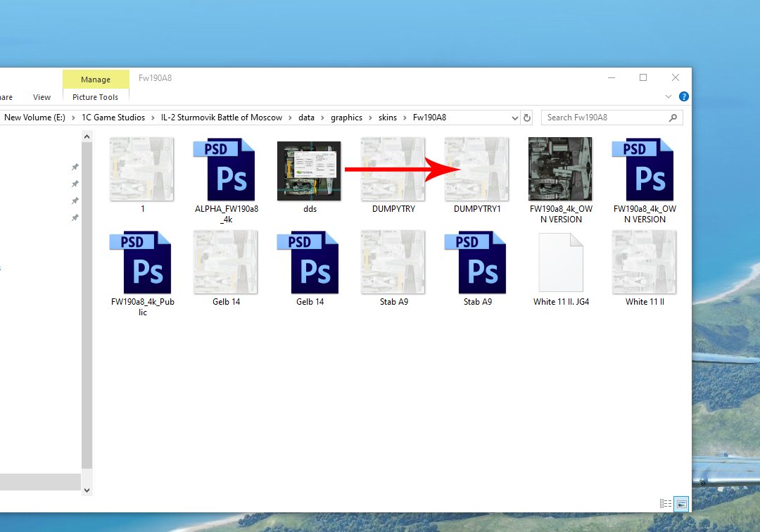Viewport: 760px width, 532px height.
Task: Select the ALPHA_FW190a8_4k PSD file
Action: 226,170
